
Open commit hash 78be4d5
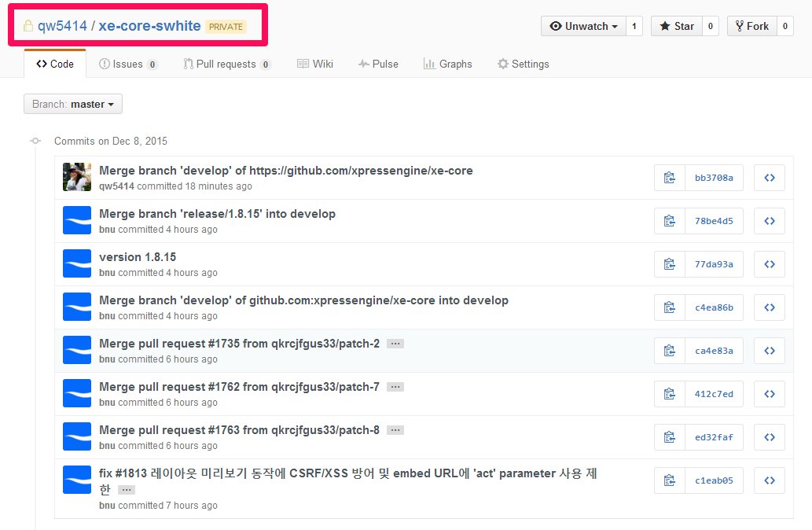[714, 221]
